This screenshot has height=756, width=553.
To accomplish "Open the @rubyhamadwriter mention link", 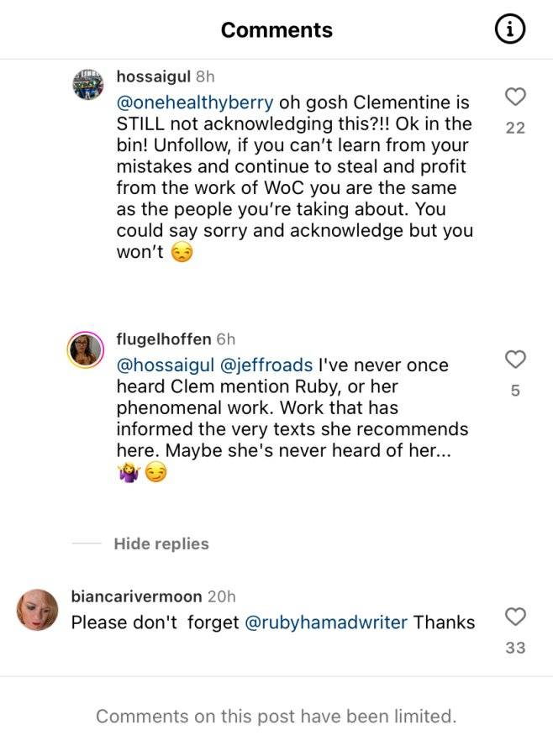I will pos(326,622).
